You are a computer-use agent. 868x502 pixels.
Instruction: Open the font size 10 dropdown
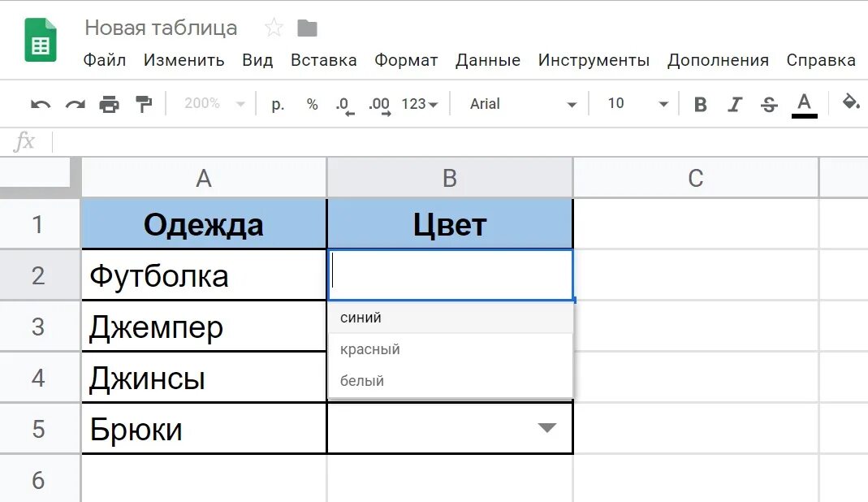click(x=637, y=104)
